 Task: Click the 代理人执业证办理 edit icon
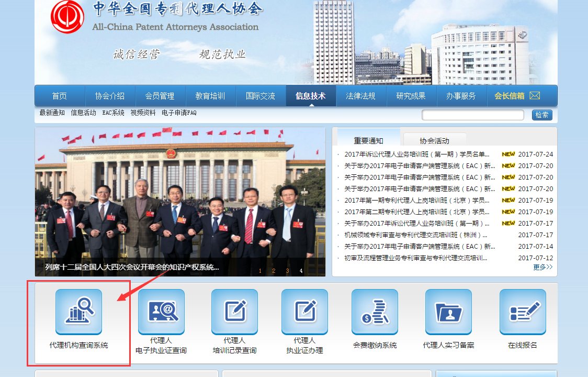point(304,312)
